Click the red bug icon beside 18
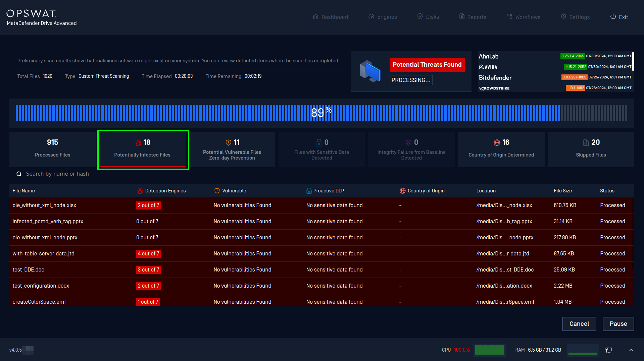The height and width of the screenshot is (361, 644). pyautogui.click(x=138, y=142)
